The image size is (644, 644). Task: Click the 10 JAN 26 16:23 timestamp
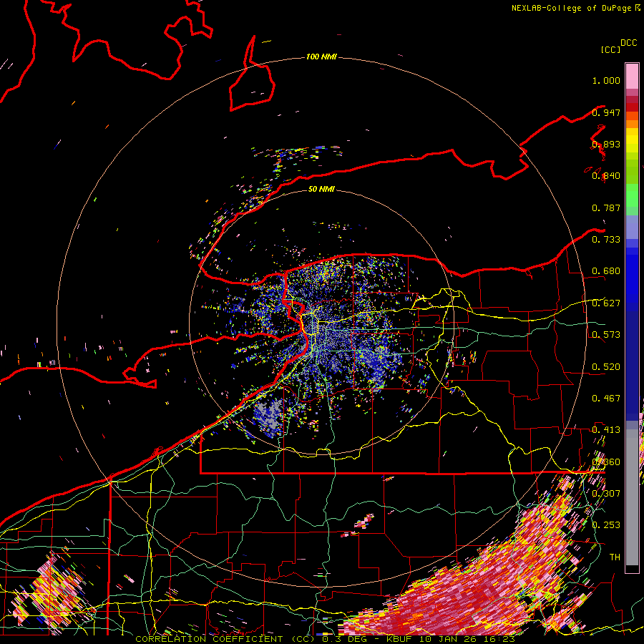tap(467, 639)
